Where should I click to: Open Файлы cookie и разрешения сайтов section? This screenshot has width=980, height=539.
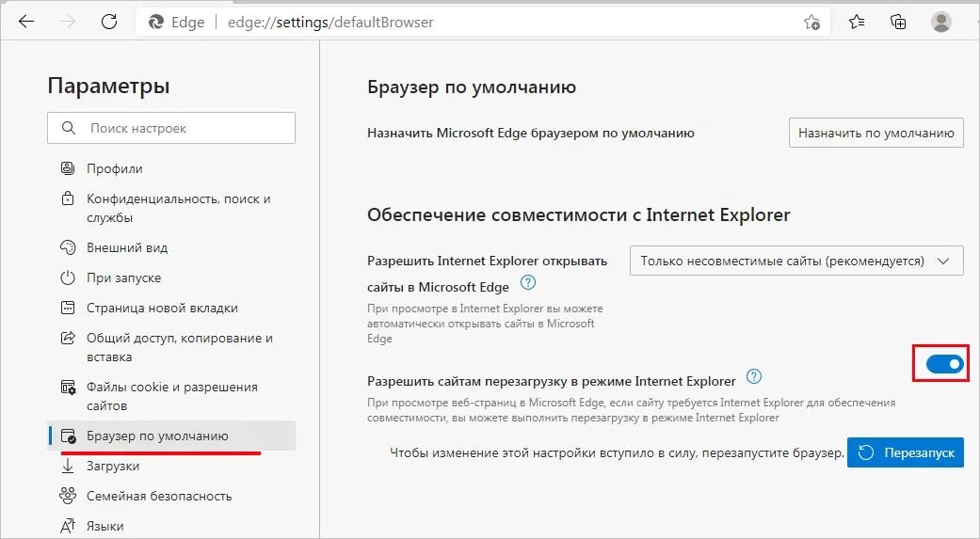(171, 396)
